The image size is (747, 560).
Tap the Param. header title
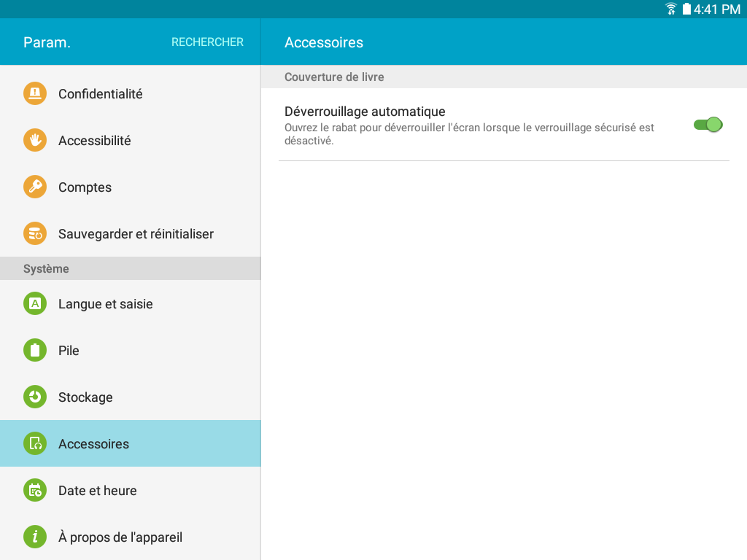[47, 42]
